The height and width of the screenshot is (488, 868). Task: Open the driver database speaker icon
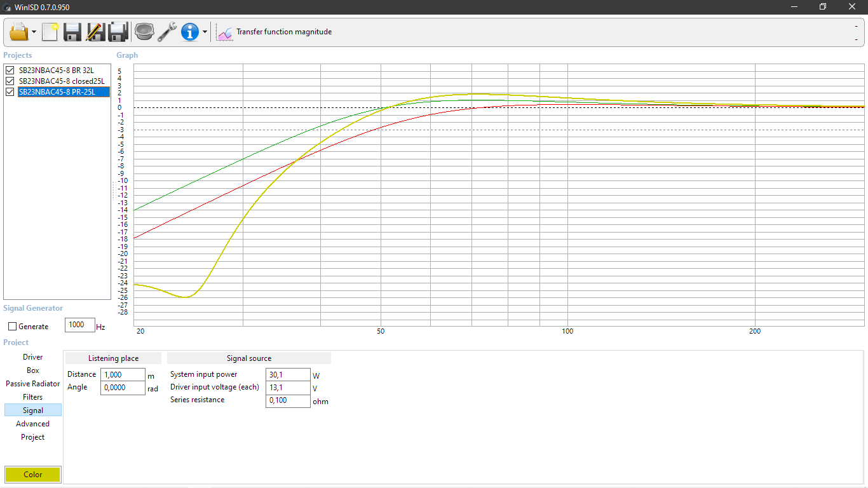144,31
